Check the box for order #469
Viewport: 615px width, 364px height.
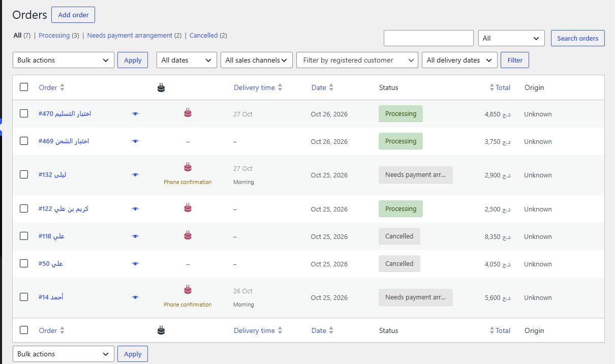(24, 141)
